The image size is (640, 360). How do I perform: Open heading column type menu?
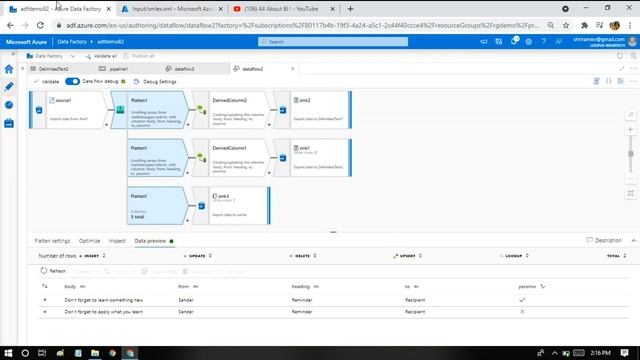[316, 287]
